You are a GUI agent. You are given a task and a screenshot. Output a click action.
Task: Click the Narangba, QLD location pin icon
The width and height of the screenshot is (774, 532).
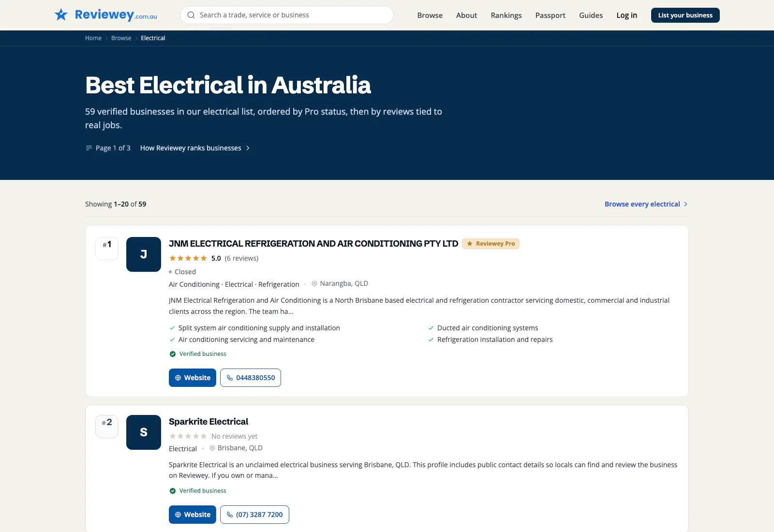tap(314, 283)
